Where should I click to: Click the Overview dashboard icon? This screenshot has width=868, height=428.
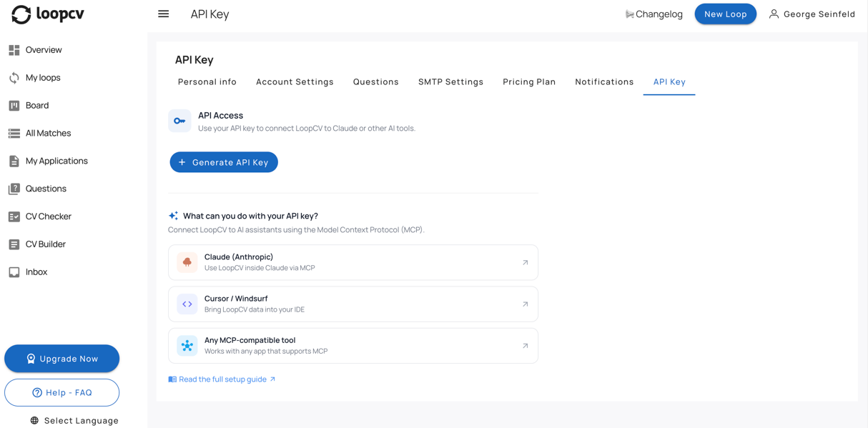tap(14, 50)
